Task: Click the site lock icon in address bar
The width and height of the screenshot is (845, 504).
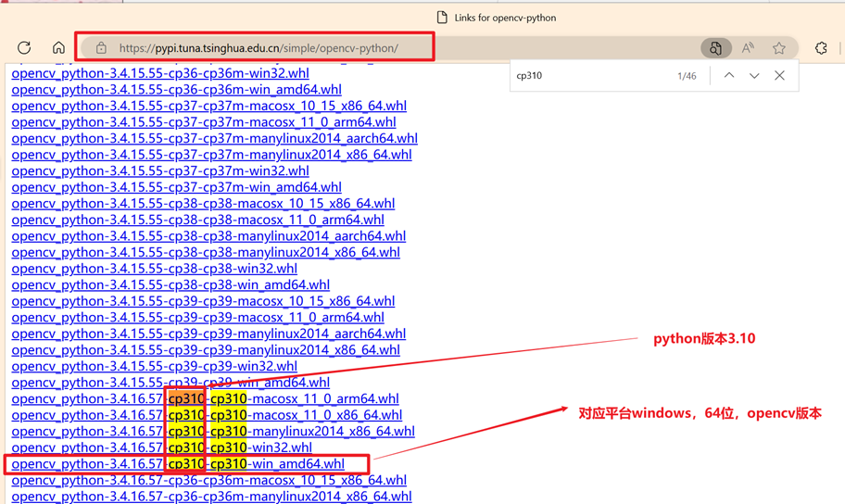Action: pyautogui.click(x=101, y=48)
